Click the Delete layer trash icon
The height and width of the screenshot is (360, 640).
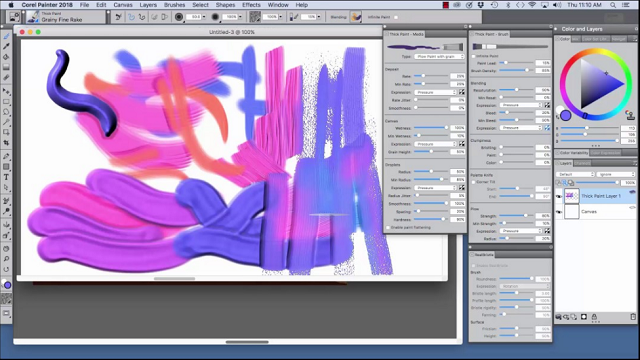(x=633, y=317)
